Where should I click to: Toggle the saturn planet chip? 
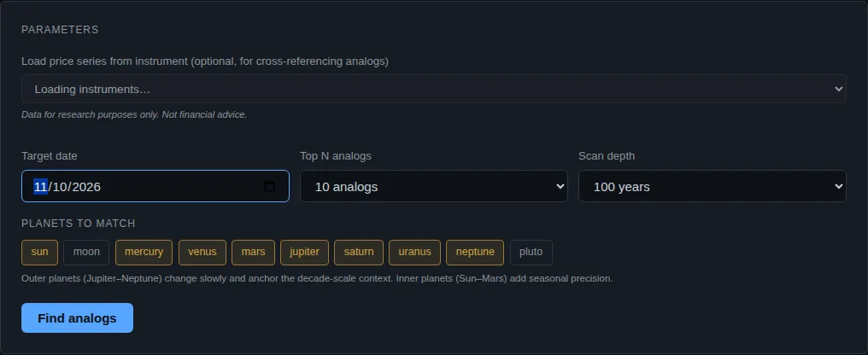(x=359, y=252)
